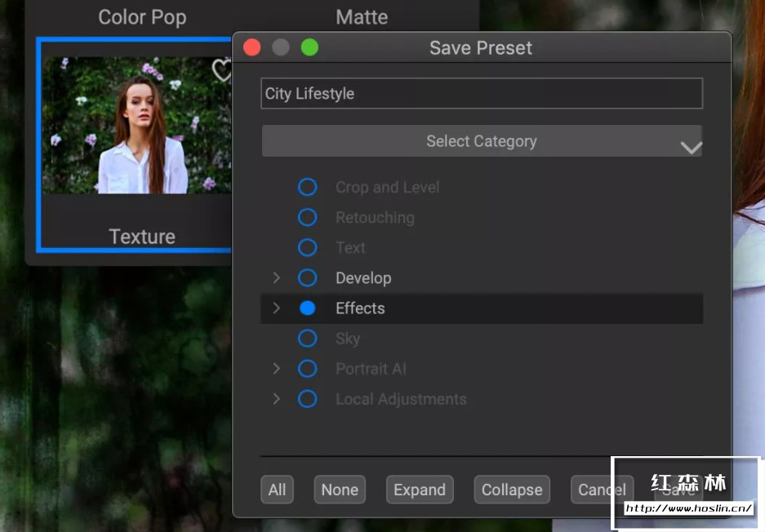Click the None button
The height and width of the screenshot is (532, 765).
340,489
